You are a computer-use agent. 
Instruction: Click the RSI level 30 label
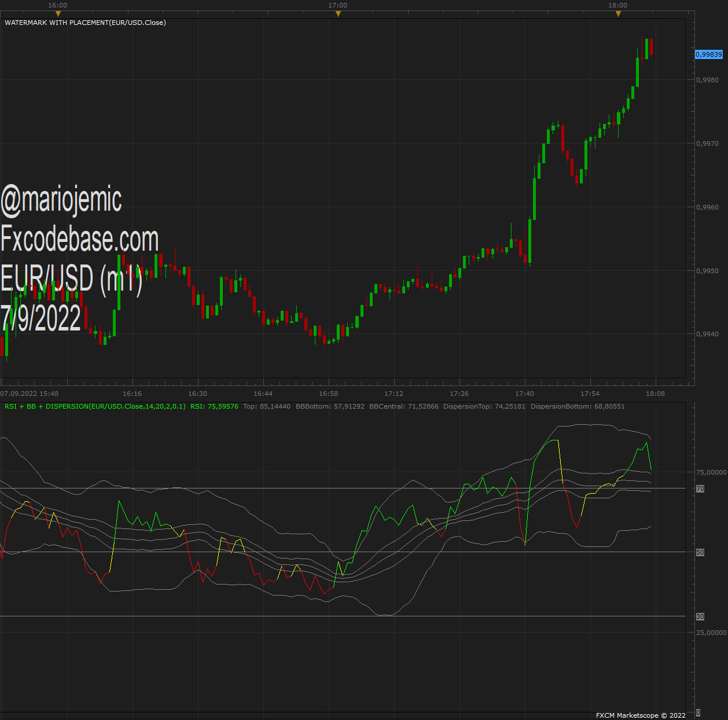[x=700, y=617]
